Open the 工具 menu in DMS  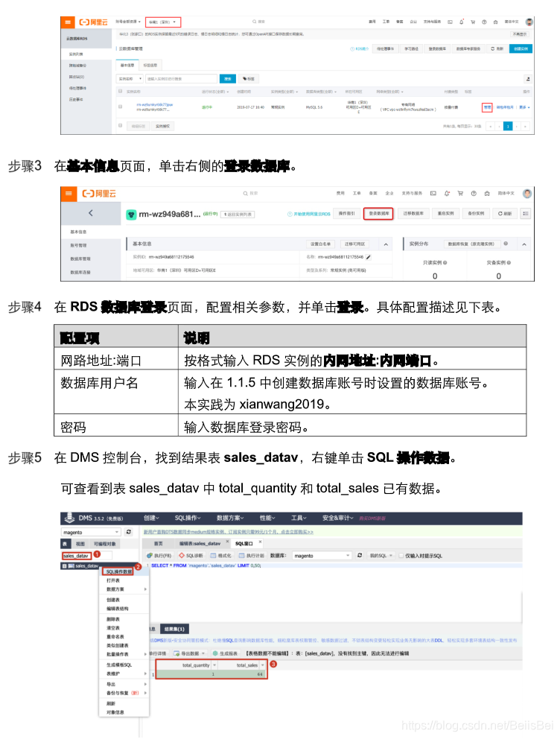click(298, 518)
